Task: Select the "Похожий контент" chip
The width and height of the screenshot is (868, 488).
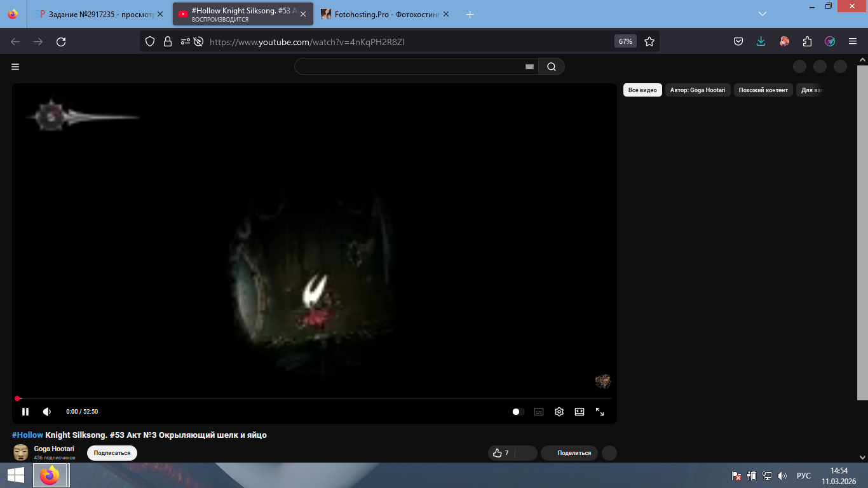Action: pos(763,90)
